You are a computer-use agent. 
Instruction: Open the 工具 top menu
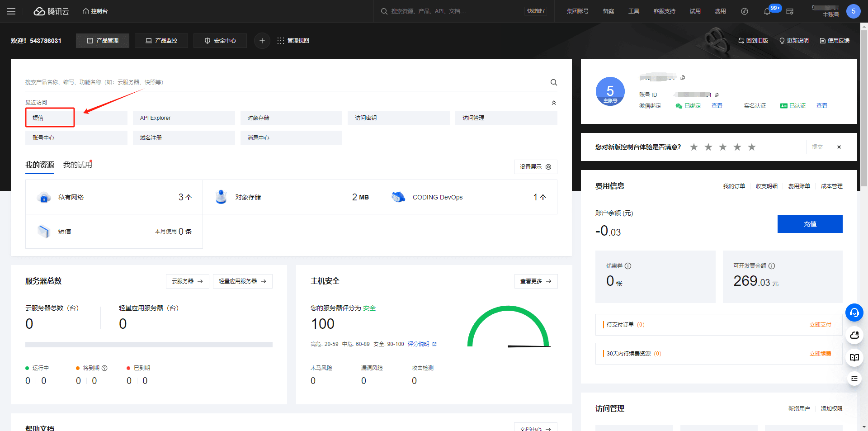(x=633, y=11)
